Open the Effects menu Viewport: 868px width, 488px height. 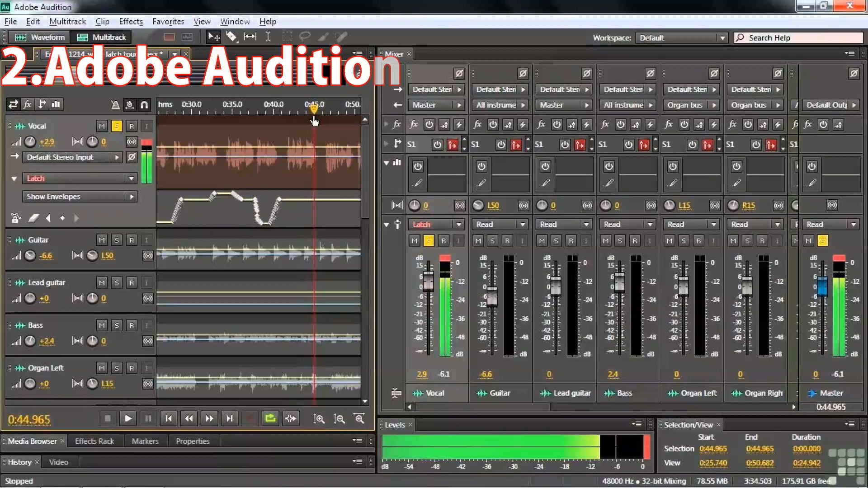point(131,21)
